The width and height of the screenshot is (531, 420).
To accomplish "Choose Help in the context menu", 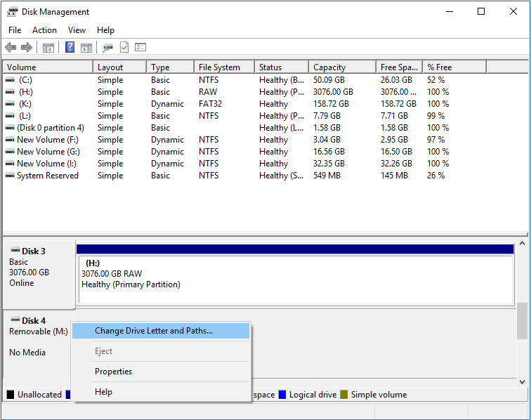I will pos(161,392).
